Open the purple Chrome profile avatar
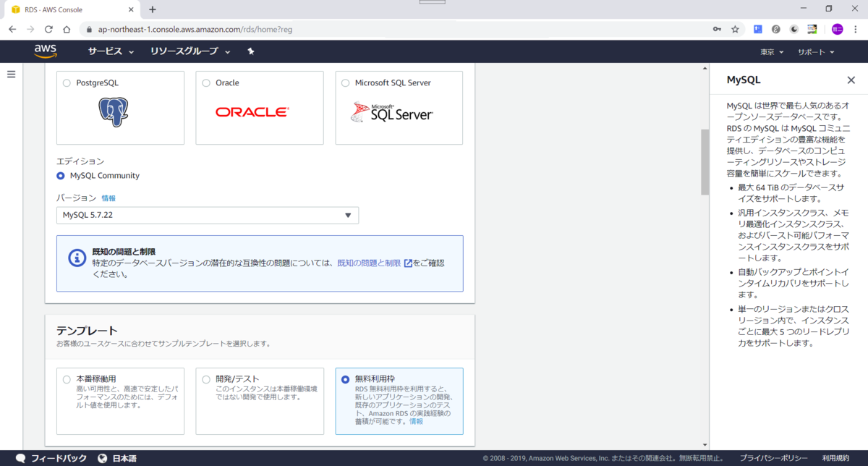The width and height of the screenshot is (868, 466). (836, 29)
